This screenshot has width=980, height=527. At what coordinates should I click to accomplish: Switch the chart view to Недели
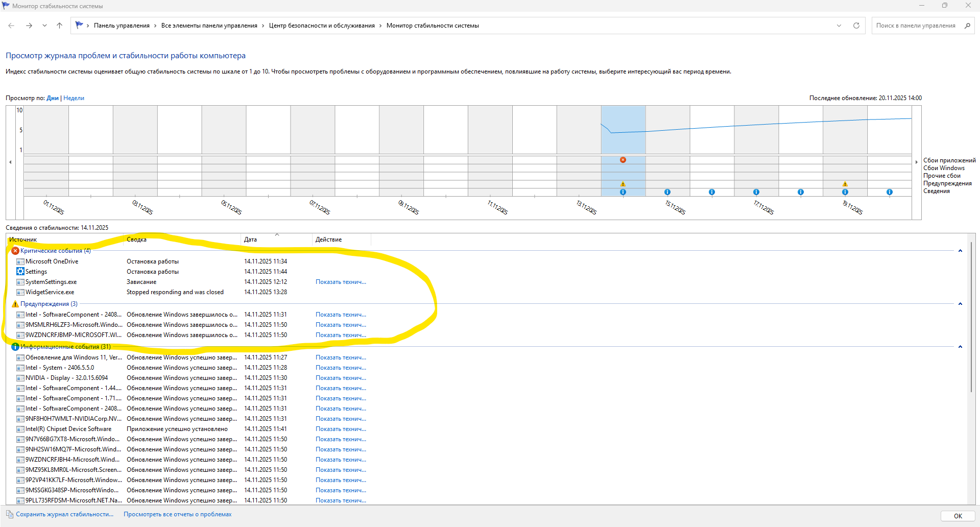pyautogui.click(x=74, y=98)
